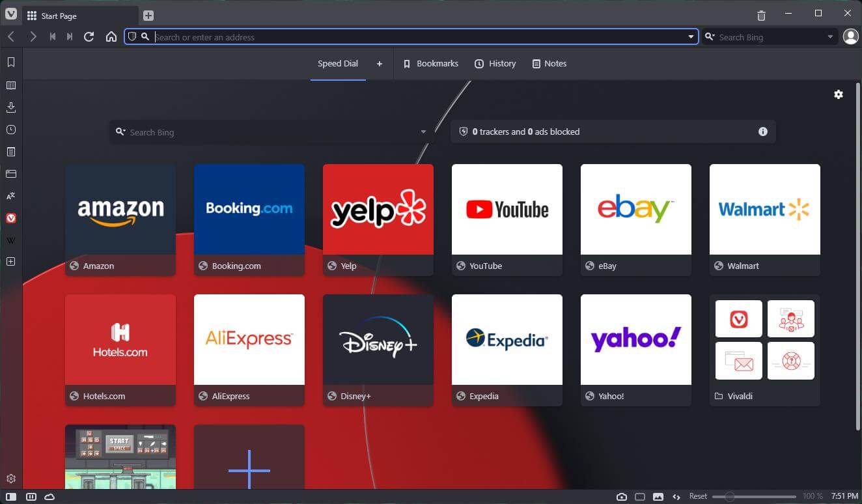Open the AliExpress speed dial
862x504 pixels.
[x=249, y=350]
